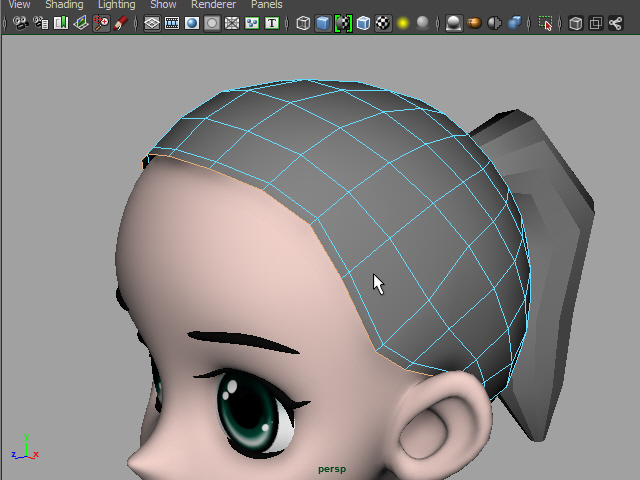
Task: Click the Textured checker sphere icon
Action: point(383,23)
